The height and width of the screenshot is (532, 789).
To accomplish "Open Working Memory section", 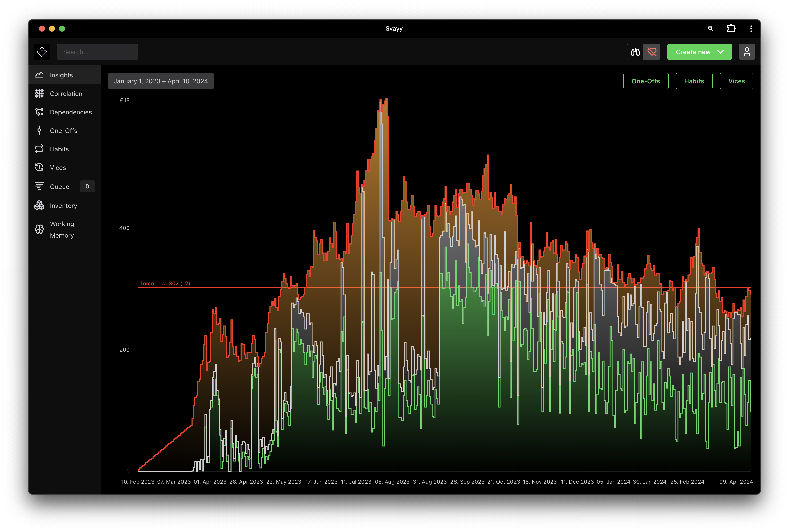I will (x=65, y=229).
